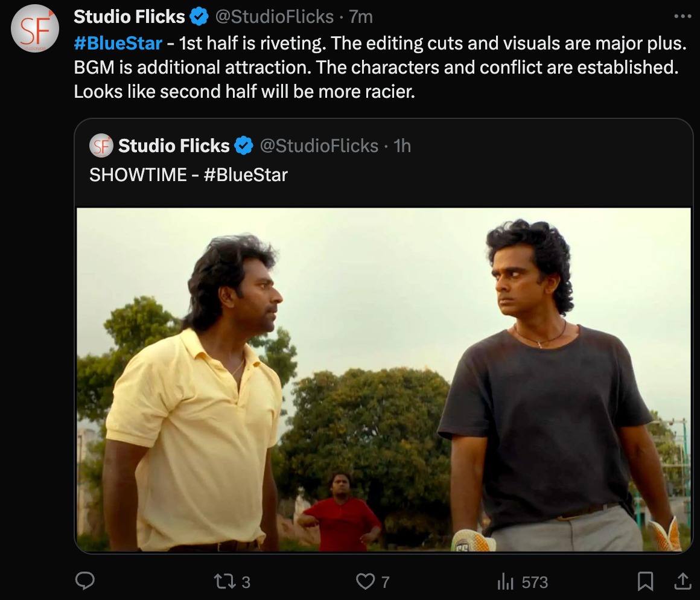Image resolution: width=700 pixels, height=600 pixels.
Task: Open the small SF avatar in the quoted tweet
Action: pos(101,145)
